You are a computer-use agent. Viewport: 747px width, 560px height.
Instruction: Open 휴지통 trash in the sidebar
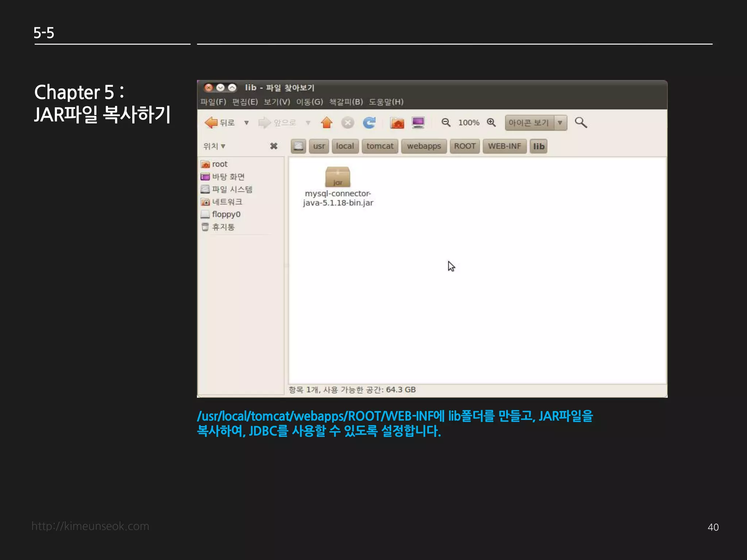[x=218, y=227]
